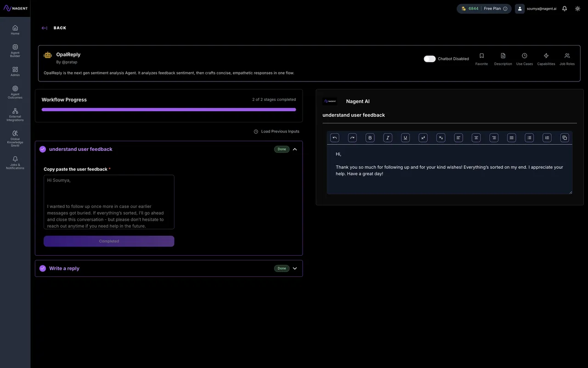Show the agent Use Cases
The image size is (588, 368).
[525, 58]
